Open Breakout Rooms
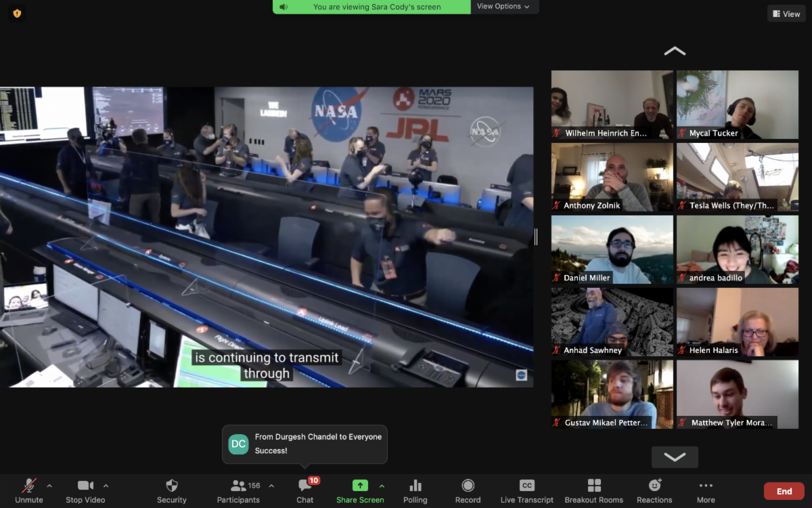 593,486
